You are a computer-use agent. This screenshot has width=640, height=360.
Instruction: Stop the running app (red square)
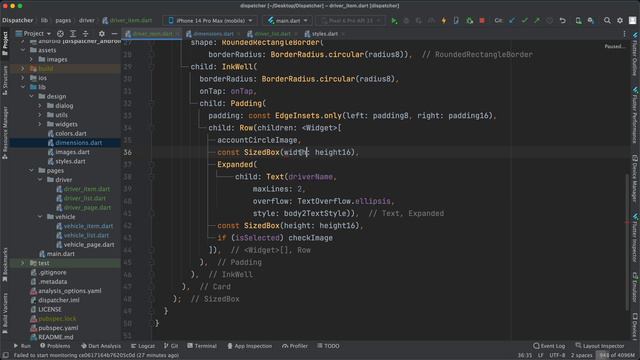click(482, 20)
